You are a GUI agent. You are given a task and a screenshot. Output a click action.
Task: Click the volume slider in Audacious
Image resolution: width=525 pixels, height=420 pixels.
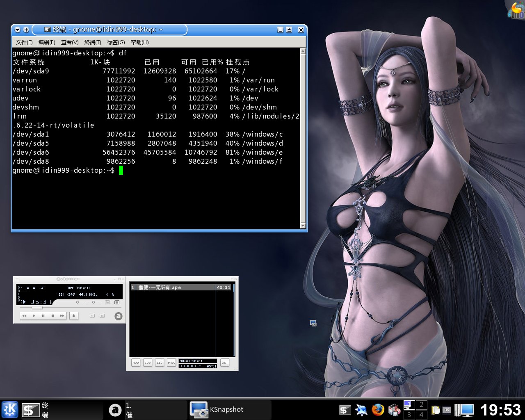(x=77, y=302)
